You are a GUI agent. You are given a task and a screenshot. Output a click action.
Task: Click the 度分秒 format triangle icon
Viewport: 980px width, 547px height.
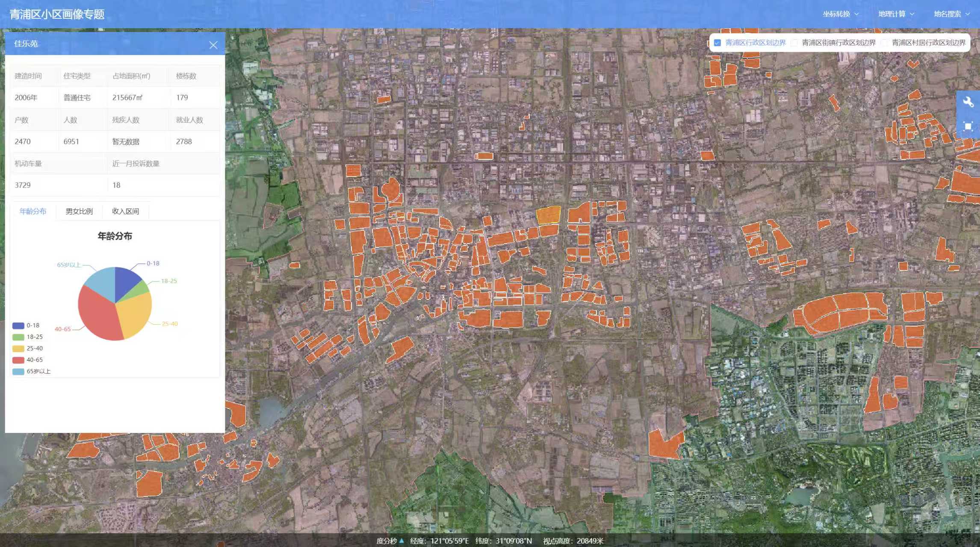(401, 541)
